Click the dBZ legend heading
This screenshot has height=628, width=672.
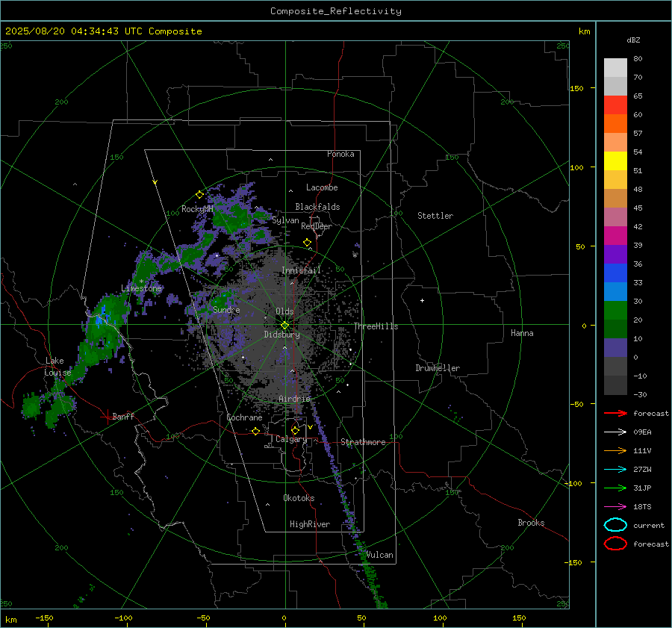pos(633,40)
